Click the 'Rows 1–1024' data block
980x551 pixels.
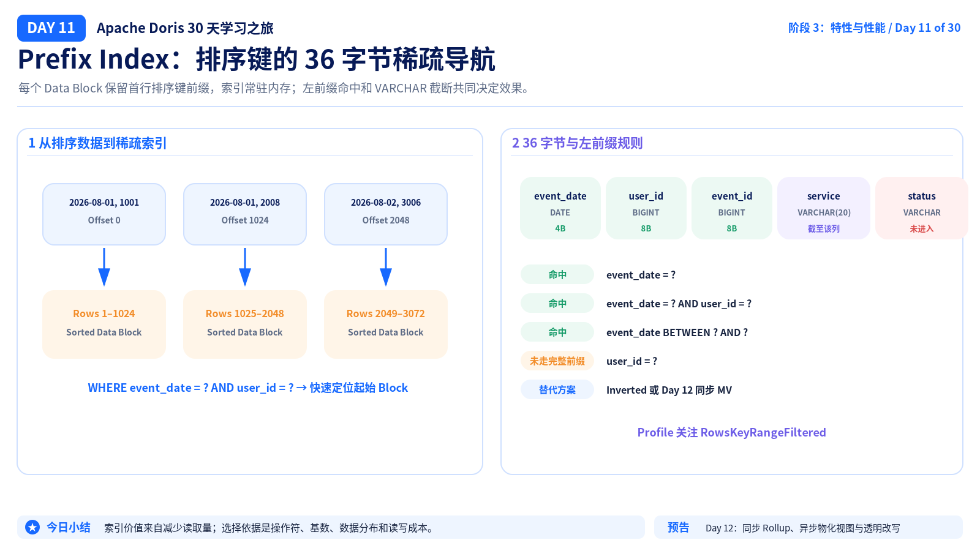[104, 324]
